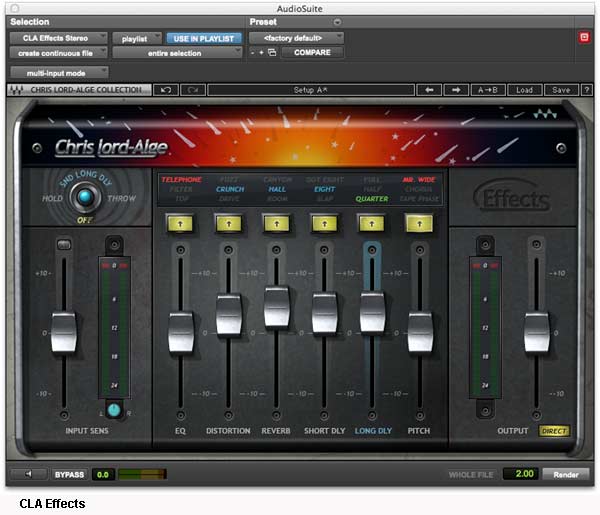Click the REVERB fader handle
Viewport: 600px width, 515px height.
(x=276, y=307)
